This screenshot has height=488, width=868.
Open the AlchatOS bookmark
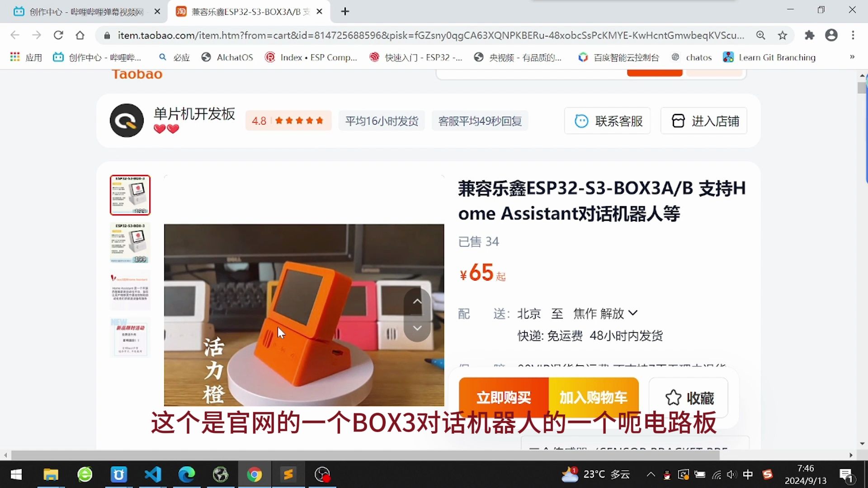click(x=227, y=57)
